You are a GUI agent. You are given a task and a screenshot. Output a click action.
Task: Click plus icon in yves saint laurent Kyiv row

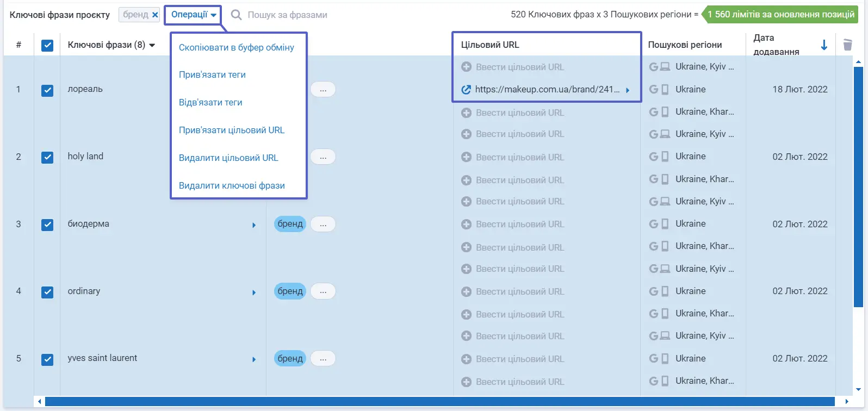pos(466,336)
